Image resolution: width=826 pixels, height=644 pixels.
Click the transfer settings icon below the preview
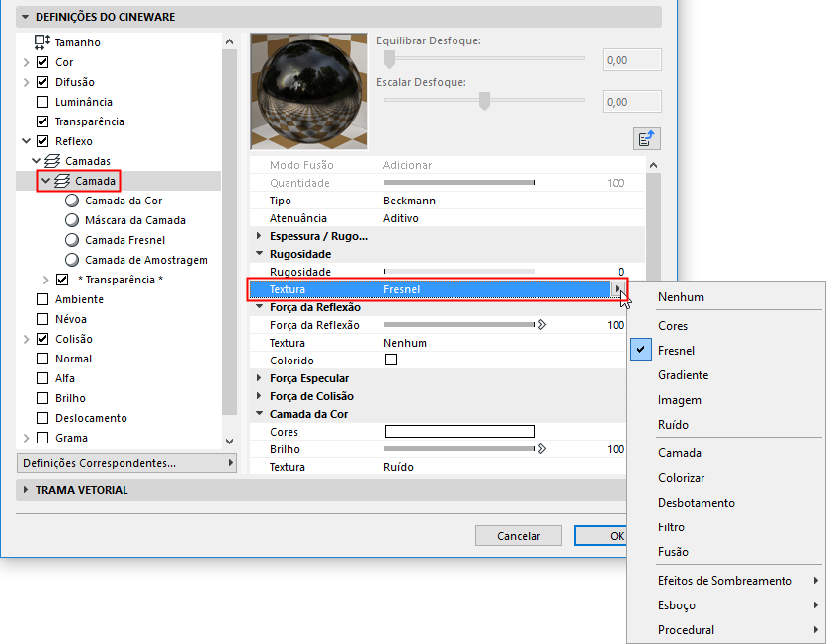pyautogui.click(x=647, y=138)
